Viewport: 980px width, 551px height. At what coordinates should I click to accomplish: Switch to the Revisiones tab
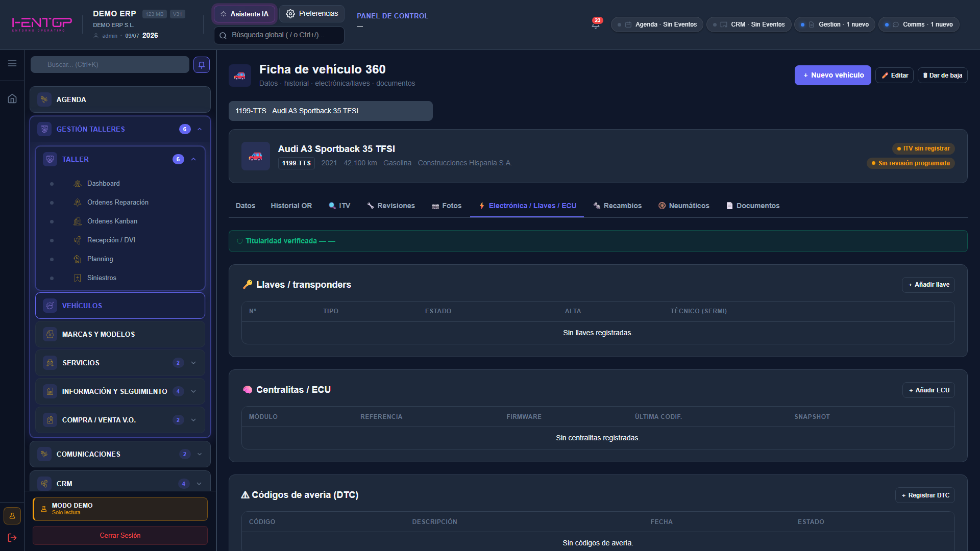pos(391,206)
